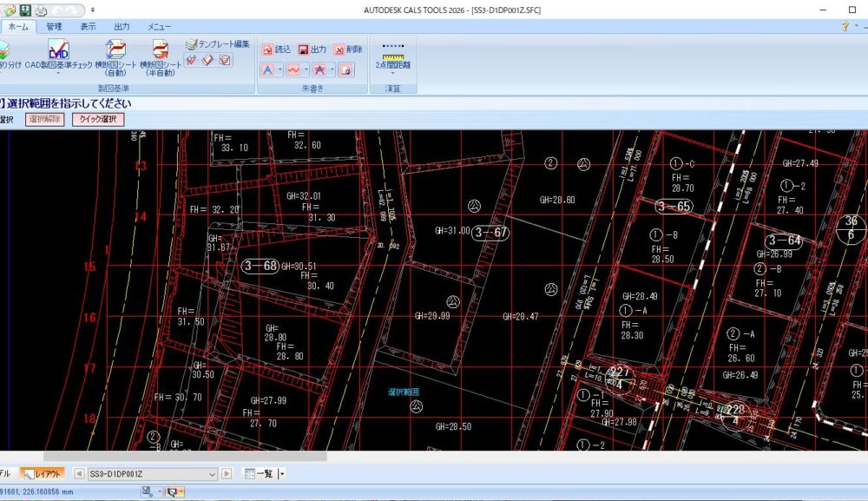Image resolution: width=868 pixels, height=501 pixels.
Task: Run 横断図シート (自動) tool
Action: point(115,50)
